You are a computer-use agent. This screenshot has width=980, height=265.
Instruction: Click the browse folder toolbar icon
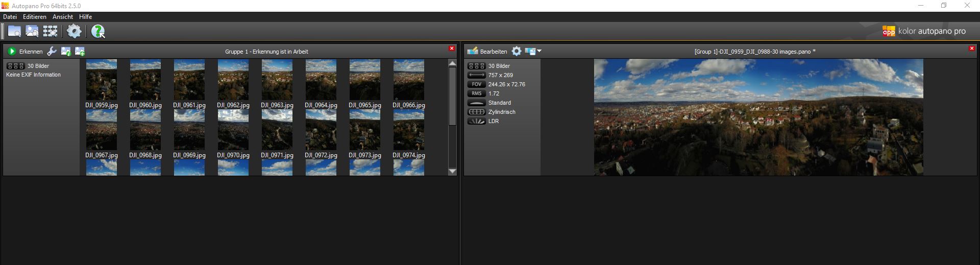click(14, 31)
